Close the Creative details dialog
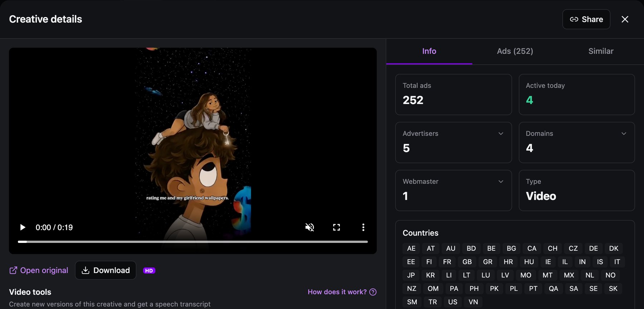This screenshot has width=644, height=309. point(625,19)
